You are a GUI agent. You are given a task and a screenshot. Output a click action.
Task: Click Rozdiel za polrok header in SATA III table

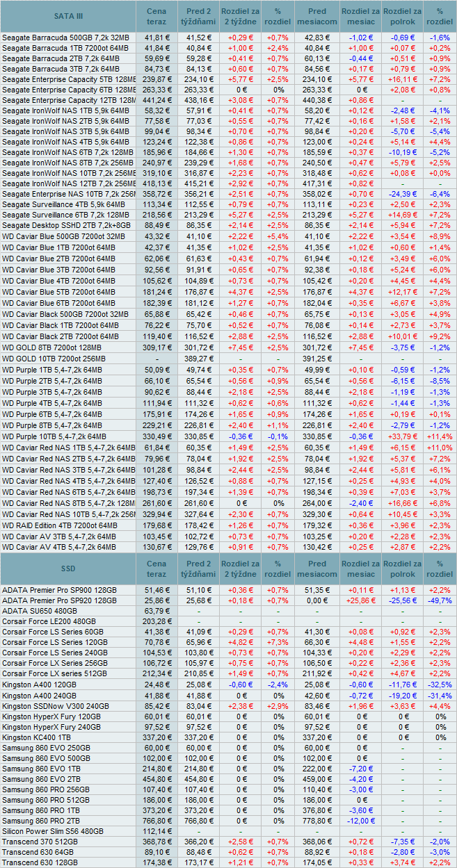pos(402,17)
